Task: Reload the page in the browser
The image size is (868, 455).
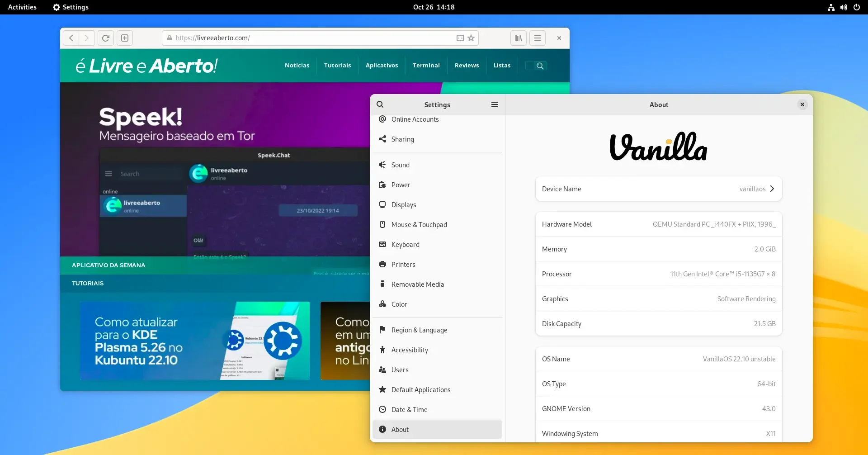Action: (105, 38)
